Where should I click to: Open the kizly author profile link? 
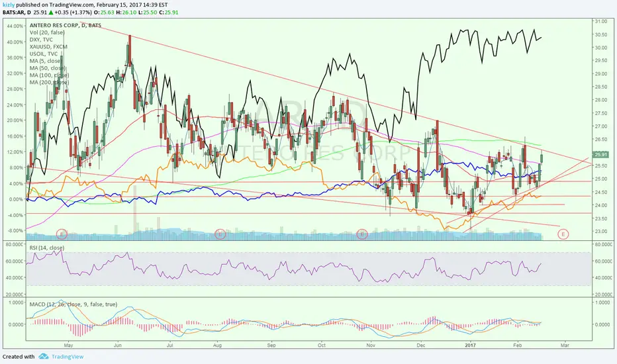pyautogui.click(x=8, y=5)
